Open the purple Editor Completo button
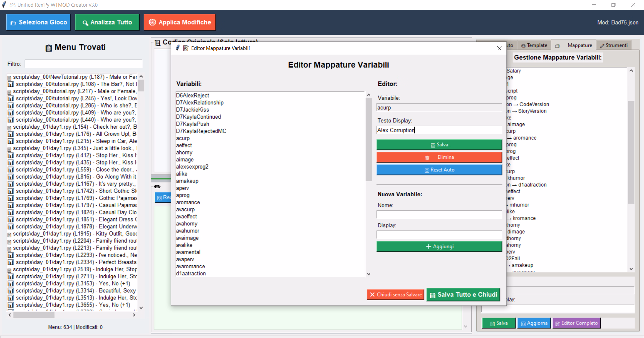The width and height of the screenshot is (644, 338). point(576,323)
